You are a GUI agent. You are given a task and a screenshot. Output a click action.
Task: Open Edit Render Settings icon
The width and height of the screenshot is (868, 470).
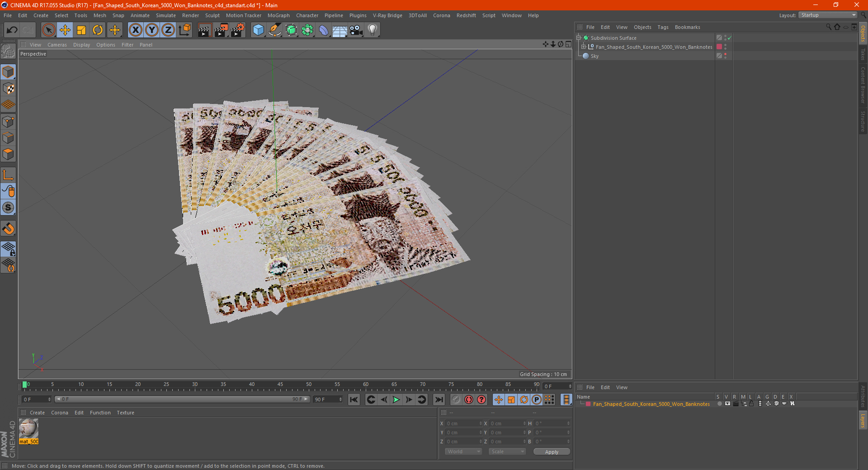click(238, 30)
